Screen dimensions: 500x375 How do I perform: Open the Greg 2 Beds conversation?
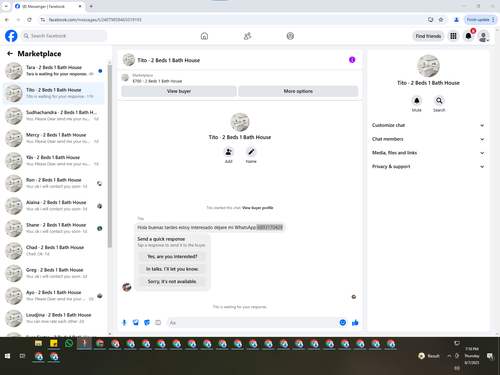click(x=54, y=273)
